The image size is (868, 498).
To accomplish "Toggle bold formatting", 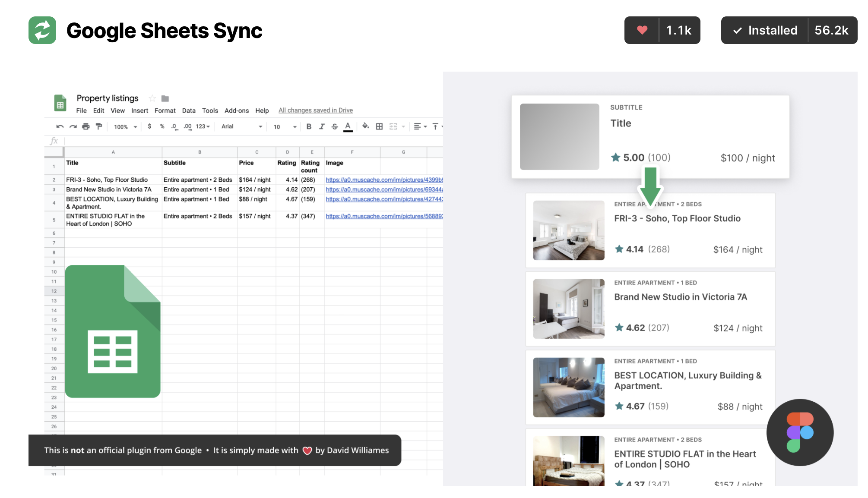I will tap(309, 126).
